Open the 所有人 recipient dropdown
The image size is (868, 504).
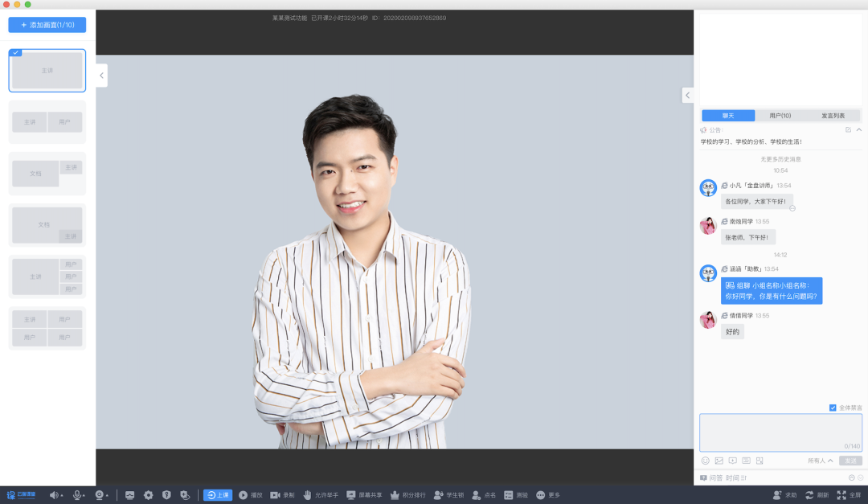point(821,461)
